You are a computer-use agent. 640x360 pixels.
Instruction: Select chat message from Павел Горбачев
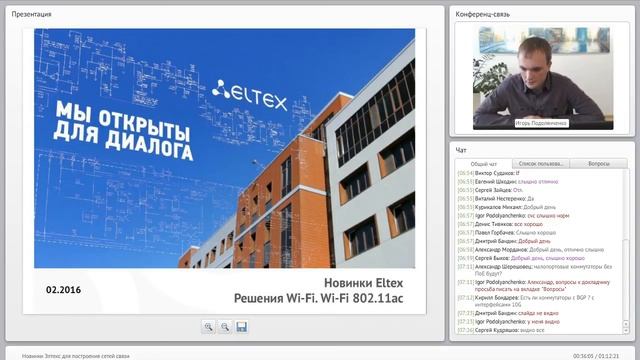(507, 233)
